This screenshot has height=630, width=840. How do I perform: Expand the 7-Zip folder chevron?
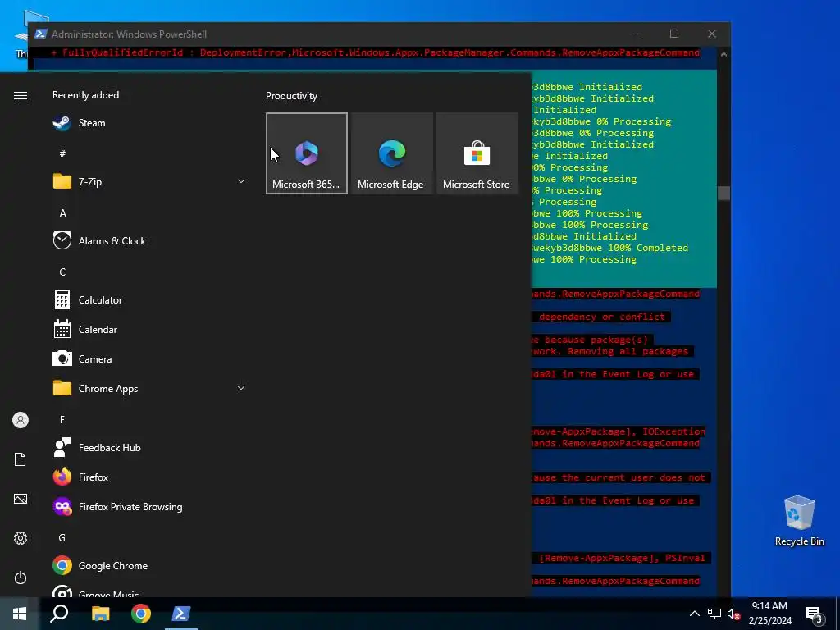tap(241, 181)
